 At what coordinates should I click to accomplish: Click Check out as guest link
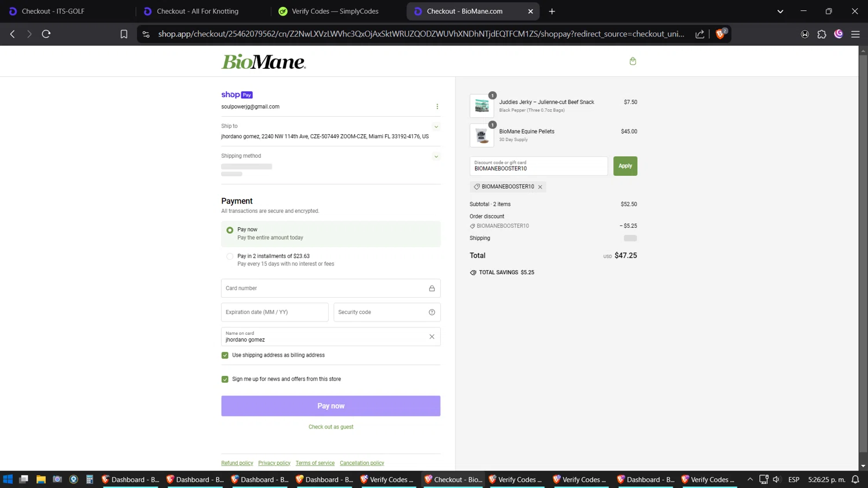click(x=330, y=427)
